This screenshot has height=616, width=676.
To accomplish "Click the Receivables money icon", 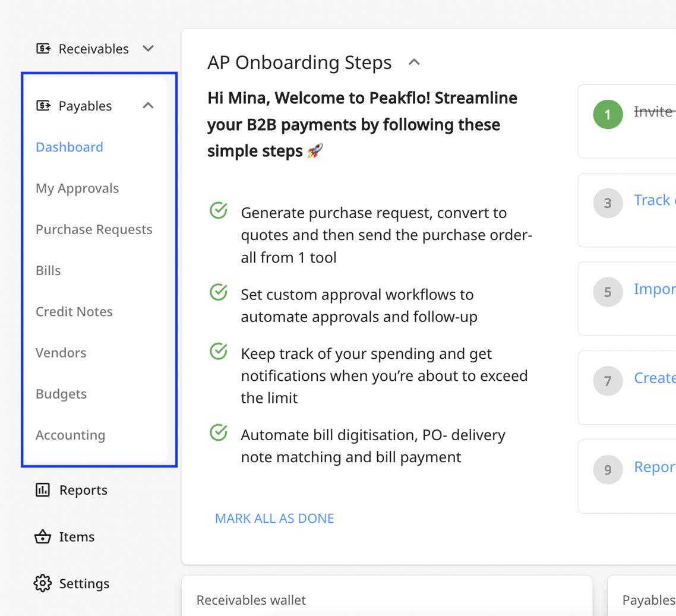I will tap(43, 48).
